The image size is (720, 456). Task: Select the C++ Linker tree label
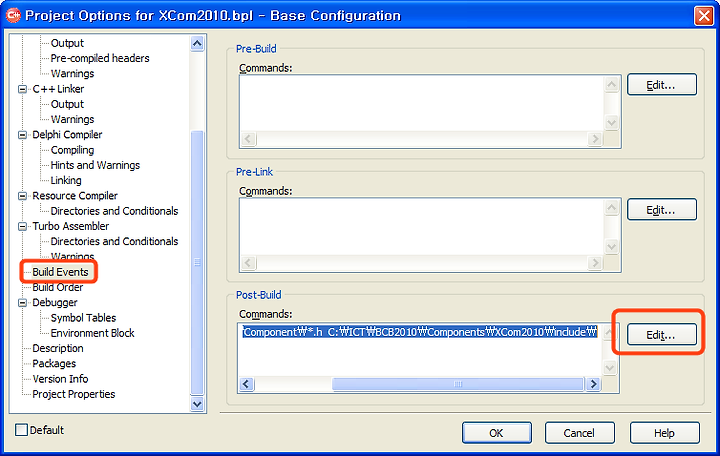pos(58,89)
